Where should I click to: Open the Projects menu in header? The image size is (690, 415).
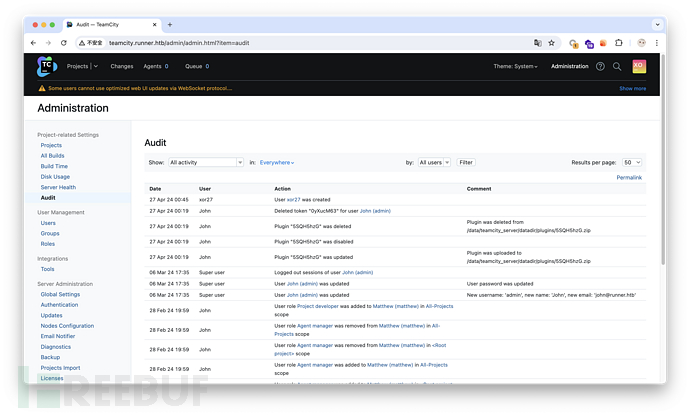81,66
